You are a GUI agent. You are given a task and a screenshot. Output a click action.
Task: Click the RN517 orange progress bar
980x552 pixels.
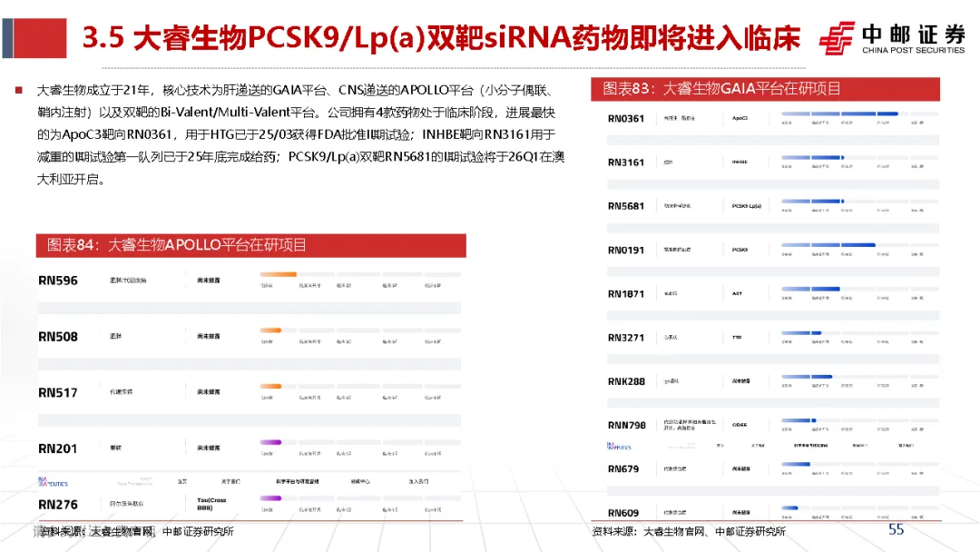point(270,387)
